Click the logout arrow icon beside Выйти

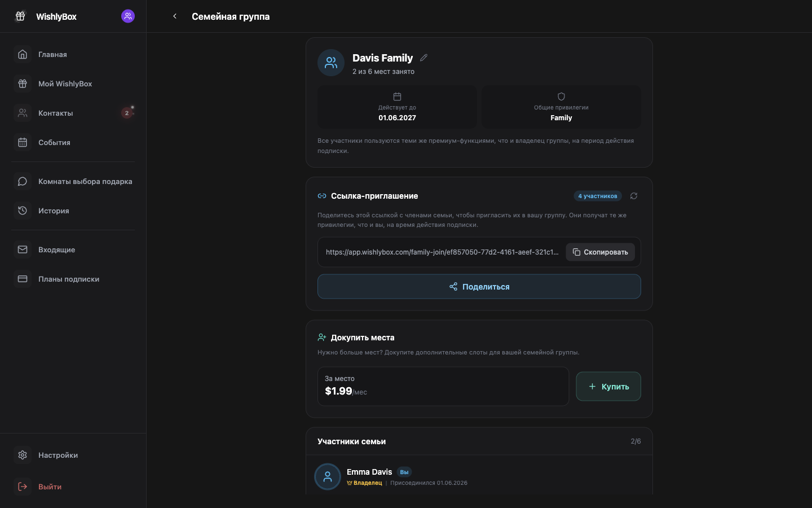click(x=23, y=487)
